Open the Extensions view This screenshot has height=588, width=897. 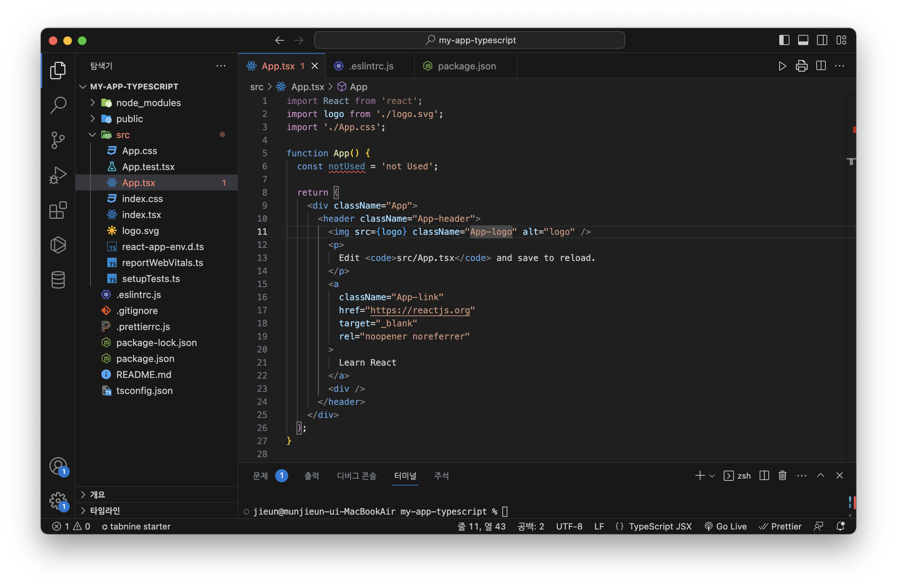(x=58, y=210)
